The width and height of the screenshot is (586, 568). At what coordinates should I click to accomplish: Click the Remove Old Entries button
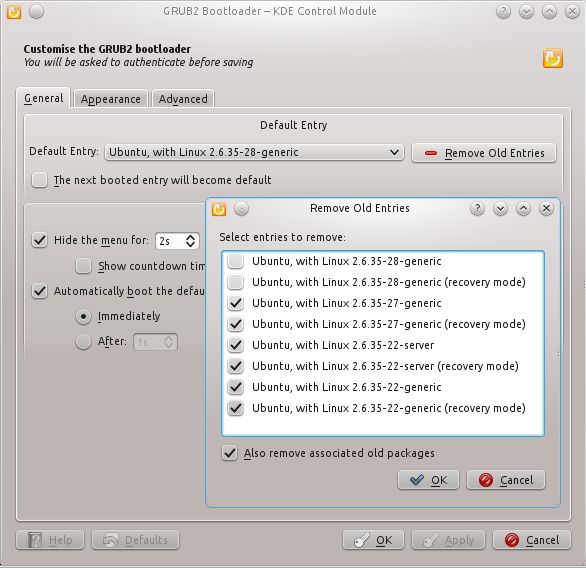tap(484, 153)
